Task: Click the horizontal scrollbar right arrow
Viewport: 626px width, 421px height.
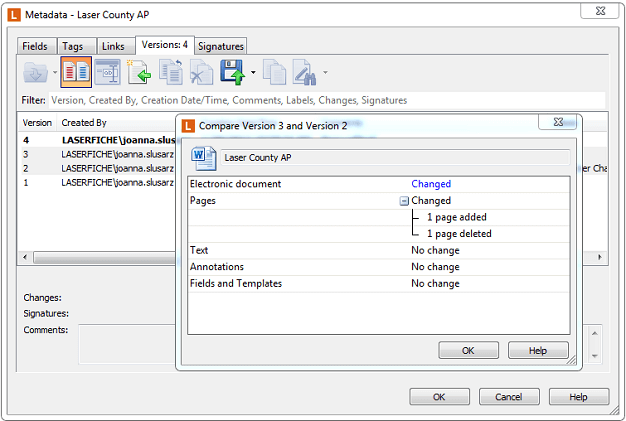Action: click(600, 257)
